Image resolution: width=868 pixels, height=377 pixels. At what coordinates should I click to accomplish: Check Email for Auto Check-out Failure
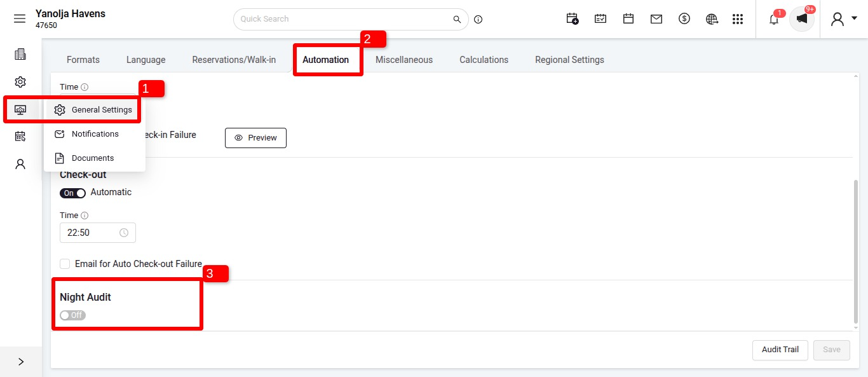click(65, 264)
